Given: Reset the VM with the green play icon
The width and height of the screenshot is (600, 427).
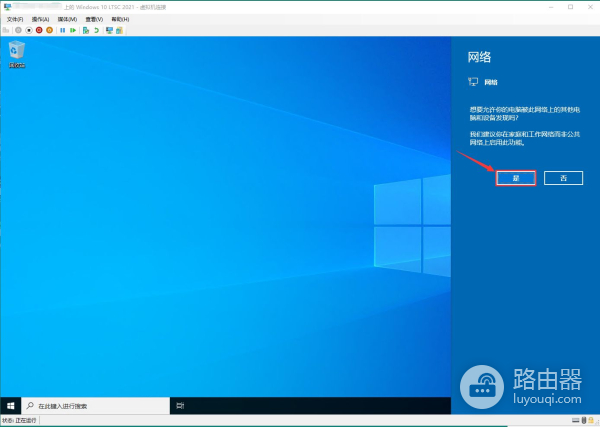Looking at the screenshot, I should [x=73, y=30].
